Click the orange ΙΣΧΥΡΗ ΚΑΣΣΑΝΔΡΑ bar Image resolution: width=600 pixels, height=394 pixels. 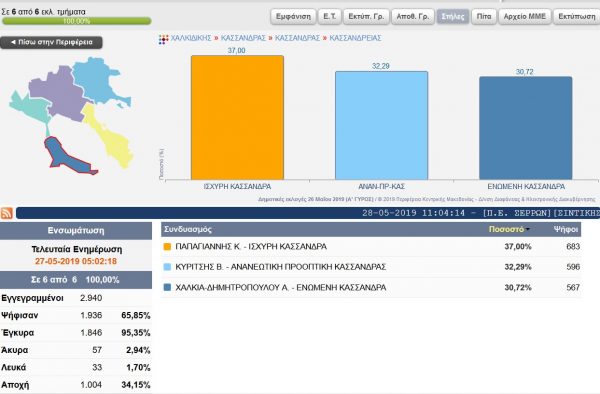[237, 117]
